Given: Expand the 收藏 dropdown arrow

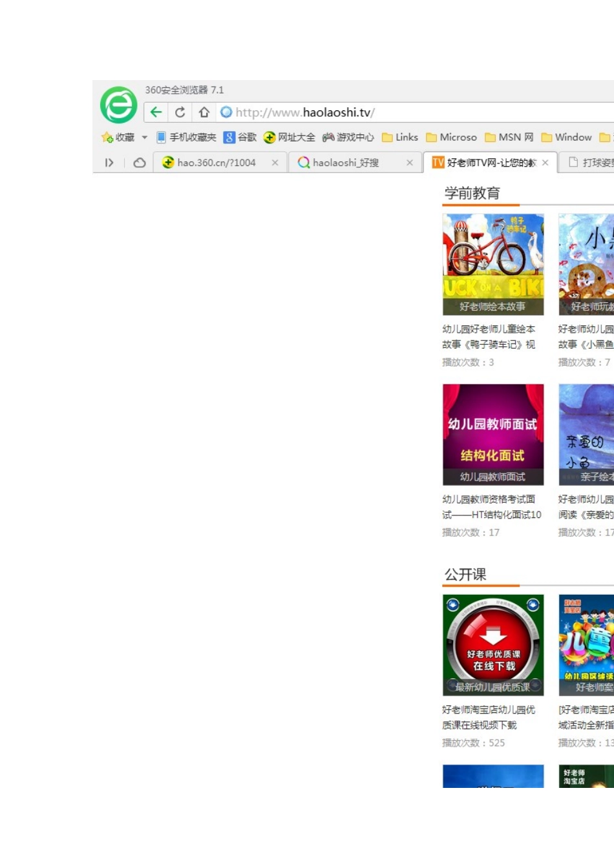Looking at the screenshot, I should pyautogui.click(x=145, y=138).
